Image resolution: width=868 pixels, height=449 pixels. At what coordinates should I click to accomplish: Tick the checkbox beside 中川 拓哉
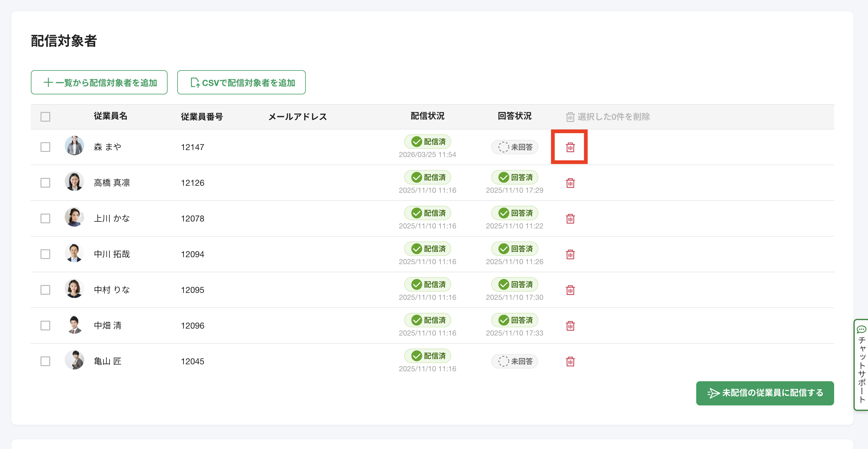[45, 254]
